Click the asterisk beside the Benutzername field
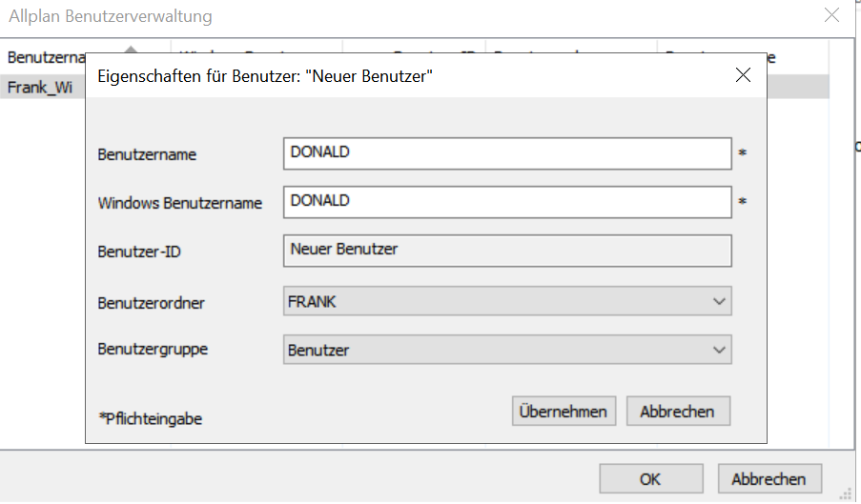This screenshot has height=504, width=861. point(742,152)
